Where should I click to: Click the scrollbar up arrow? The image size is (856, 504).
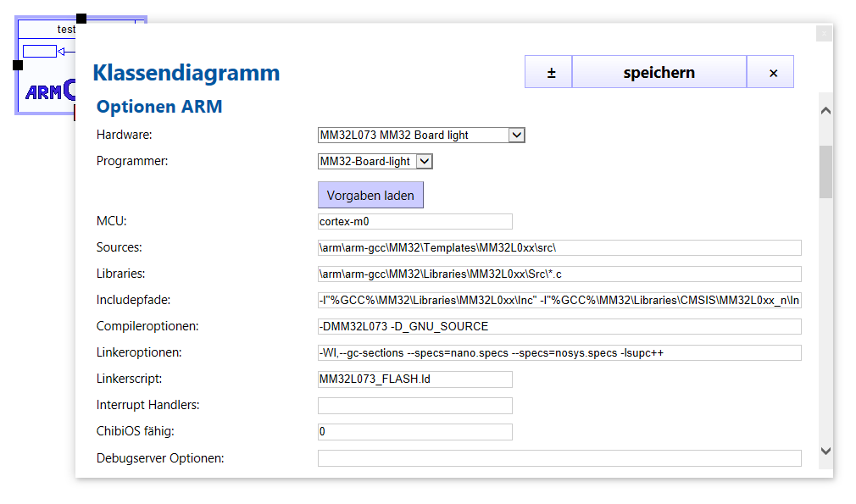[x=825, y=111]
